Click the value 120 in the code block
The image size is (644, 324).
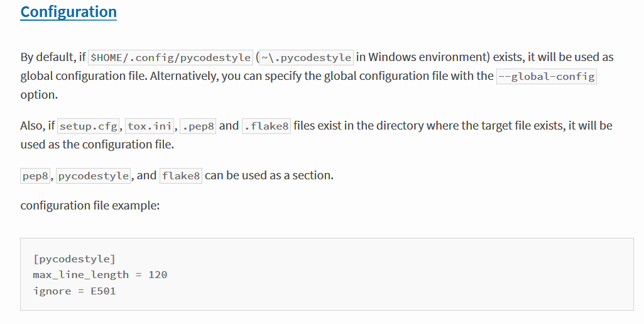point(158,275)
